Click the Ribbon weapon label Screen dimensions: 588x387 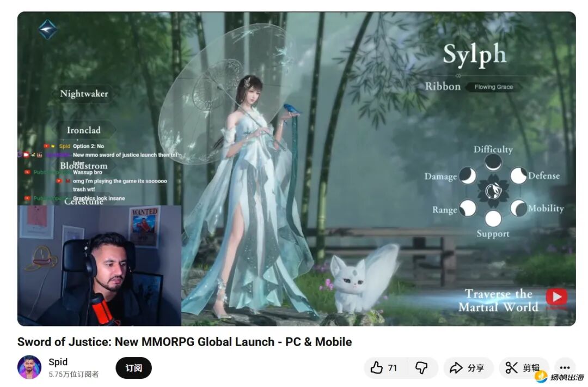pos(443,87)
